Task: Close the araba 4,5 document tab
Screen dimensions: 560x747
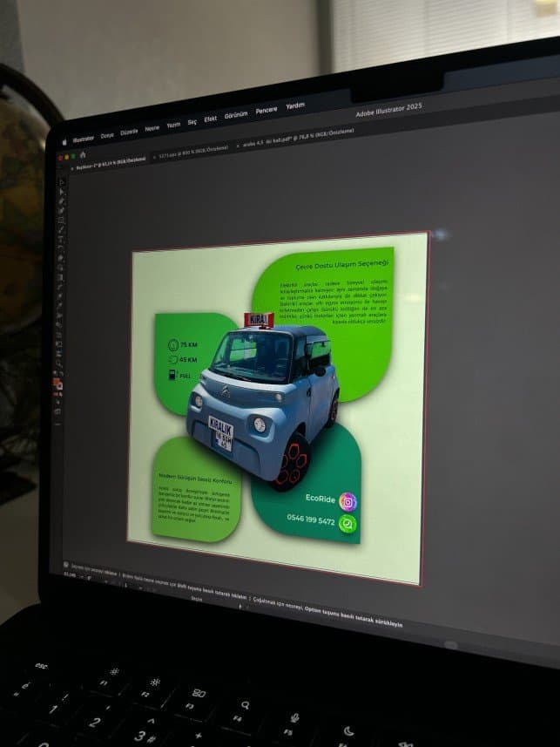Action: tap(238, 146)
